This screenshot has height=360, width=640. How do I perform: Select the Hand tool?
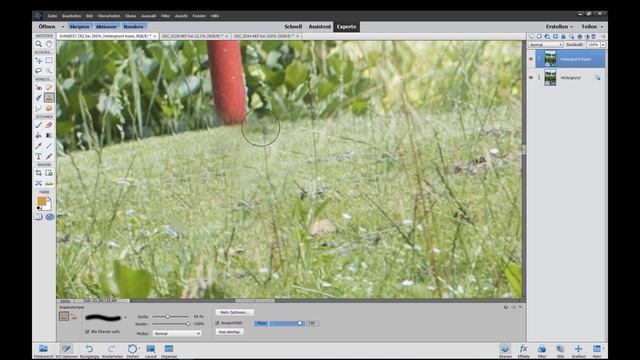click(x=49, y=44)
